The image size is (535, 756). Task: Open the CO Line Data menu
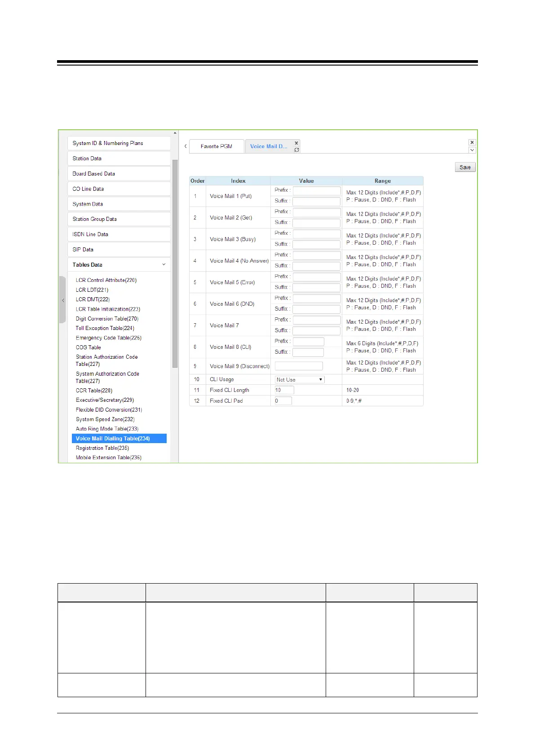point(119,189)
